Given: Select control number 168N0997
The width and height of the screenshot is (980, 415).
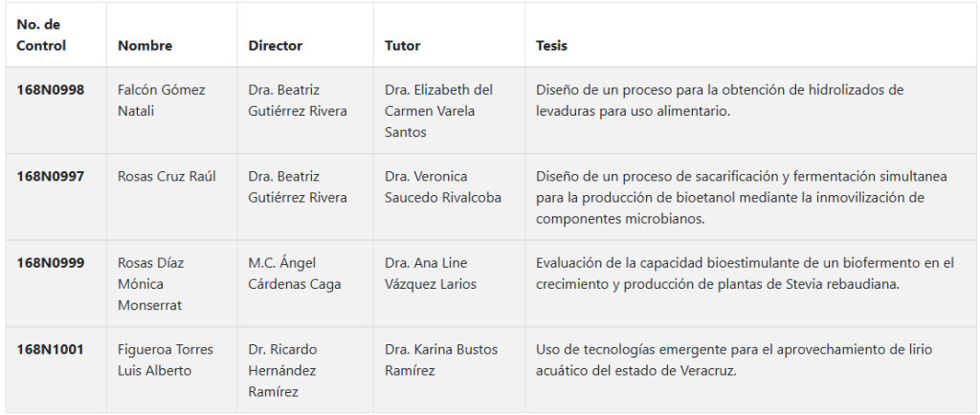Looking at the screenshot, I should tap(50, 176).
